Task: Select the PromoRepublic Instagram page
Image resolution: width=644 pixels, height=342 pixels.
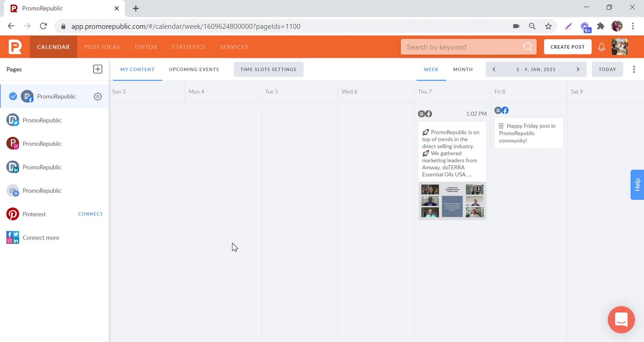Action: point(54,143)
